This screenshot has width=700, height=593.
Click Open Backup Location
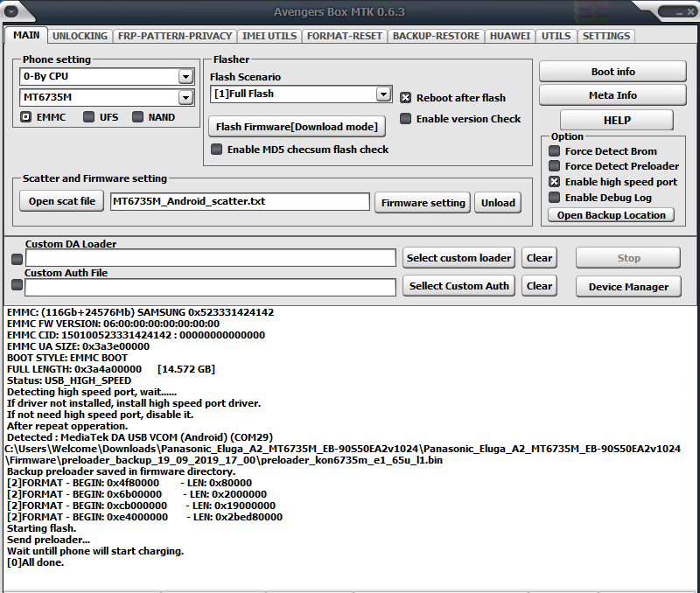(x=611, y=215)
